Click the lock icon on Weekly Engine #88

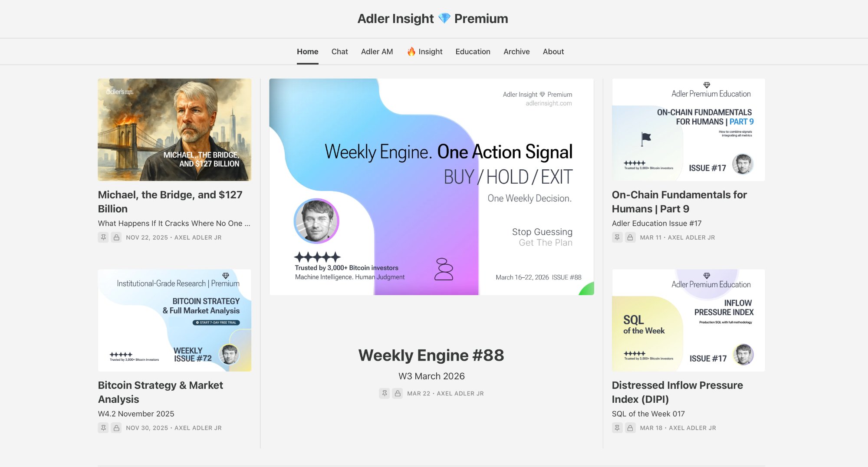click(398, 393)
